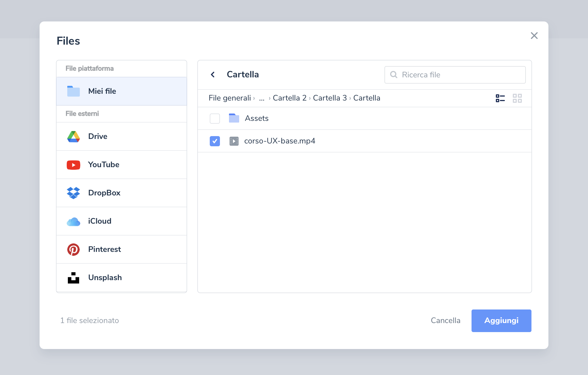The width and height of the screenshot is (588, 375).
Task: Switch to grid view layout
Action: tap(517, 98)
